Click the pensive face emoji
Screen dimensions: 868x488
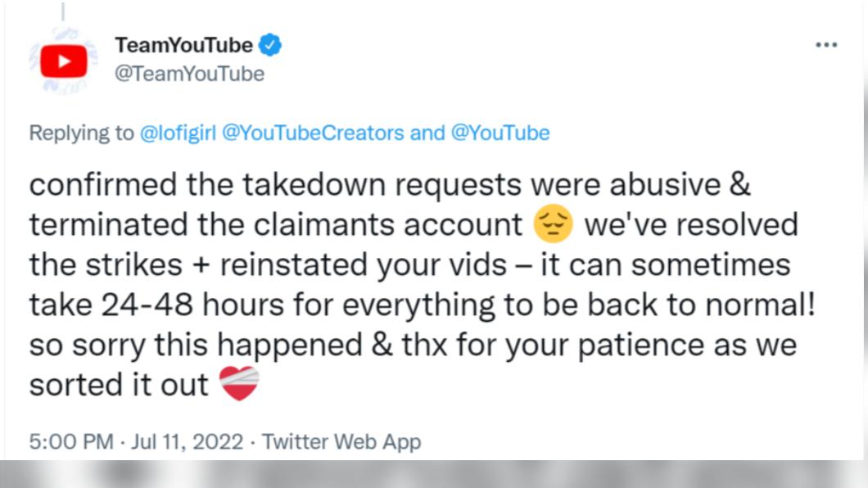pos(553,224)
